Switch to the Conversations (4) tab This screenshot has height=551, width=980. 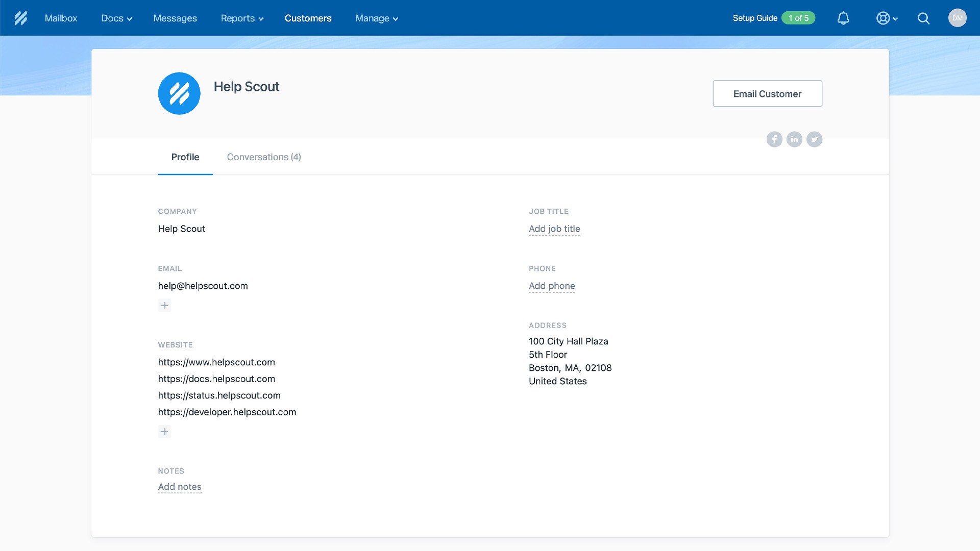pos(264,157)
